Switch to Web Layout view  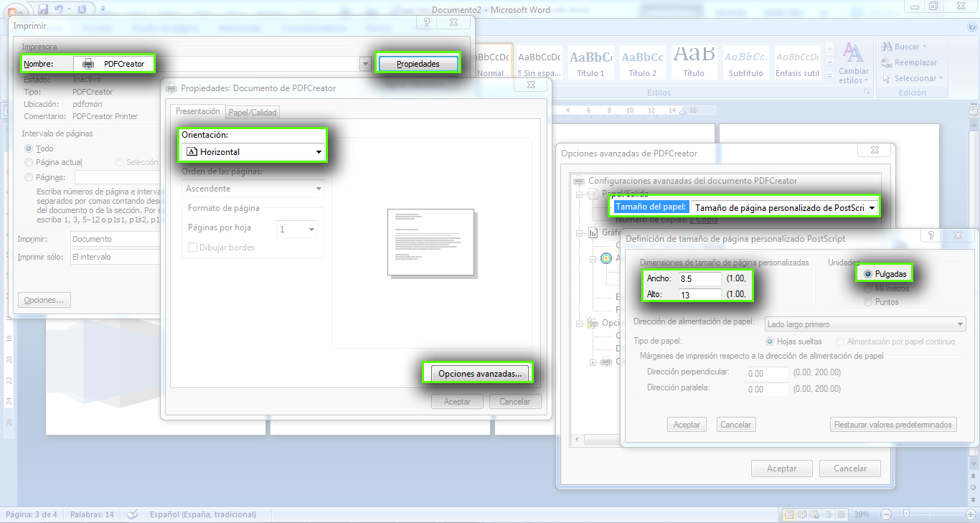[x=814, y=514]
